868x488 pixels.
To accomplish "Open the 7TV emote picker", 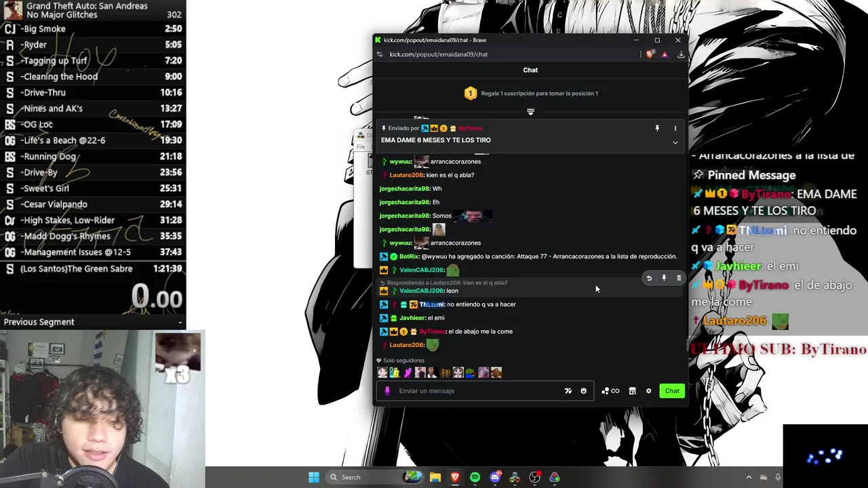I will click(568, 391).
